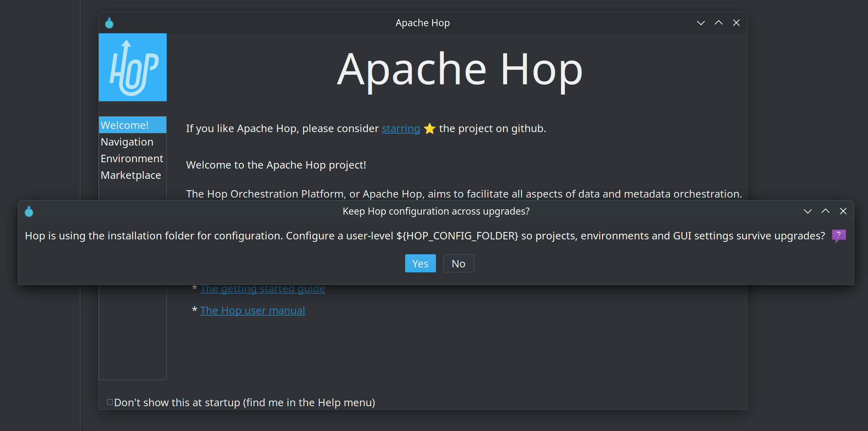Click the gold star emoji beside starring
The width and height of the screenshot is (868, 431).
[x=430, y=129]
